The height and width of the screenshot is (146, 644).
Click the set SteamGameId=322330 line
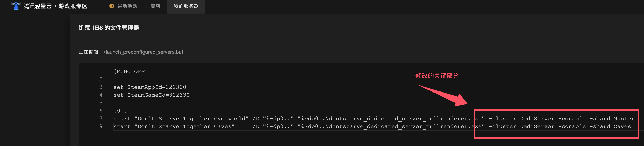click(151, 95)
